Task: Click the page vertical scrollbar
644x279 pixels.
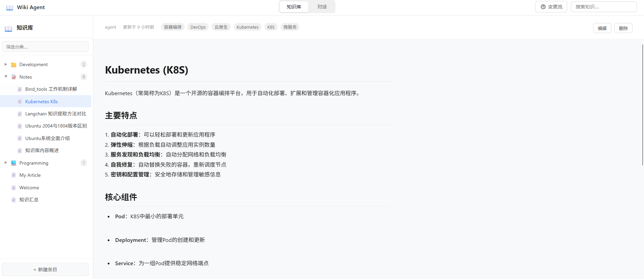Action: tap(642, 105)
